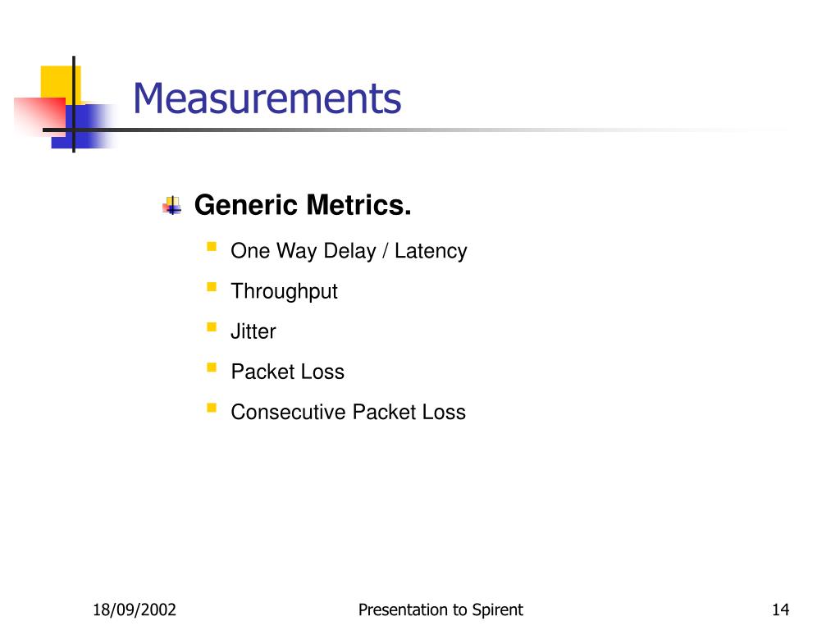
Task: Select the Throughput text
Action: click(284, 292)
